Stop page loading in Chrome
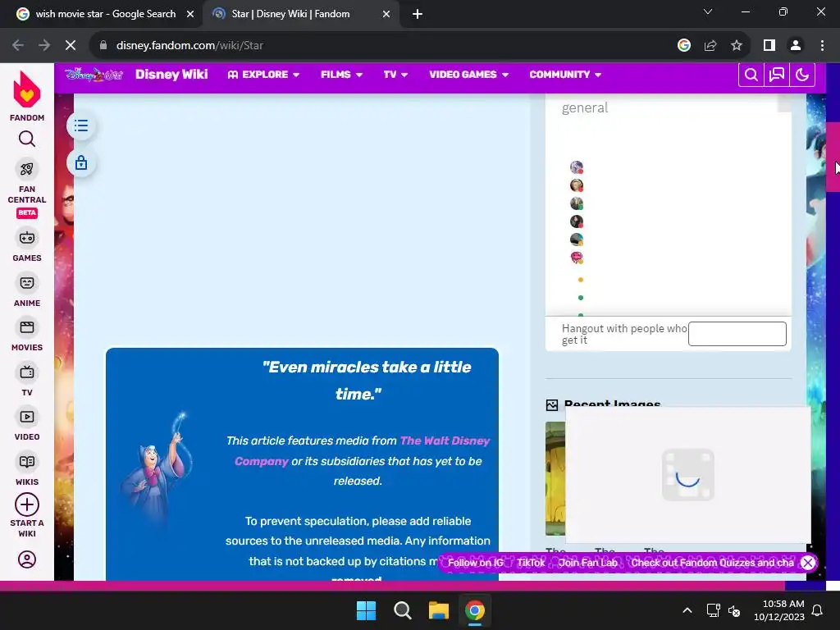Screen dimensions: 840x630 (x=71, y=46)
